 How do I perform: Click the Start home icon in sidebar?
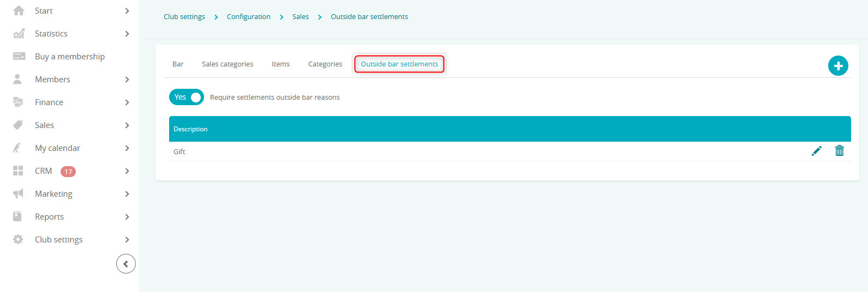pos(19,10)
